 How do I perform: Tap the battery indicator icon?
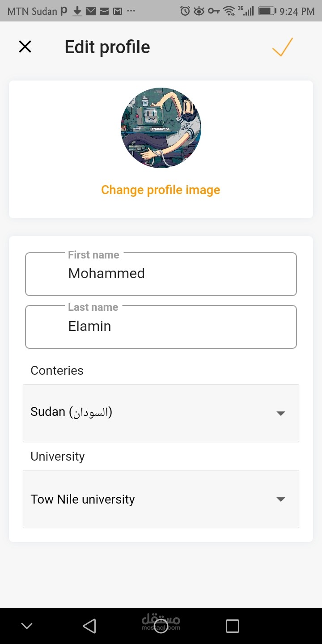point(267,11)
